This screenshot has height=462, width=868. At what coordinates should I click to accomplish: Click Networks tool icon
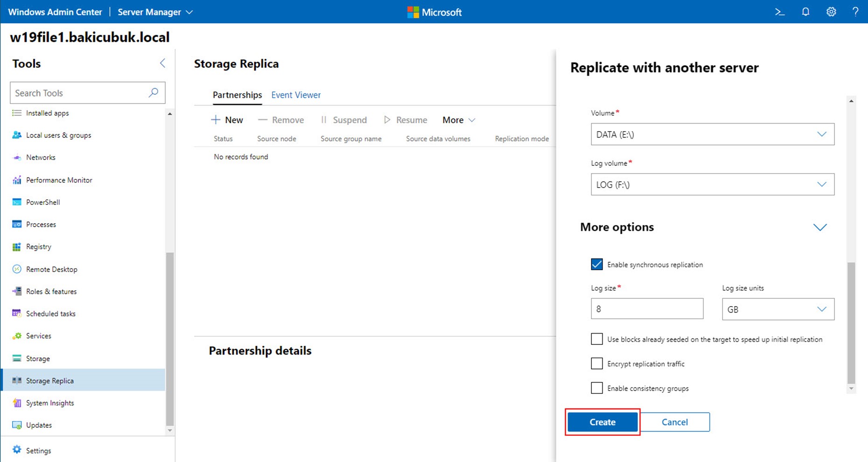point(17,157)
